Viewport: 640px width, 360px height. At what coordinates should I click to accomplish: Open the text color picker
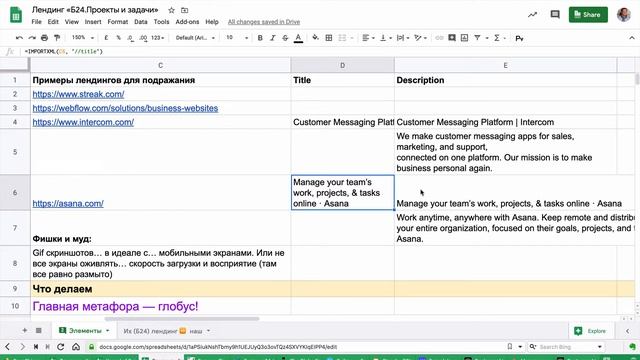pyautogui.click(x=298, y=38)
